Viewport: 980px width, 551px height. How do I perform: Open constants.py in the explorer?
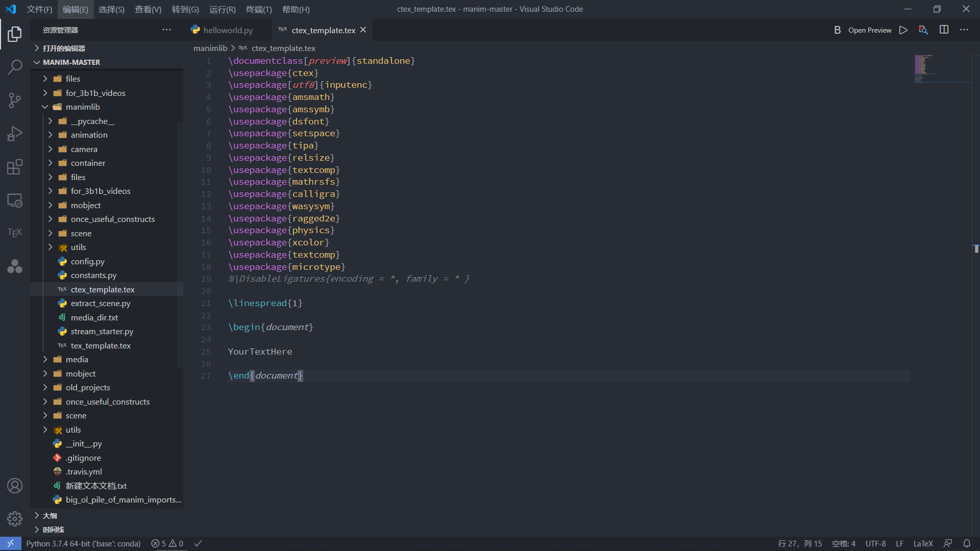point(107,275)
